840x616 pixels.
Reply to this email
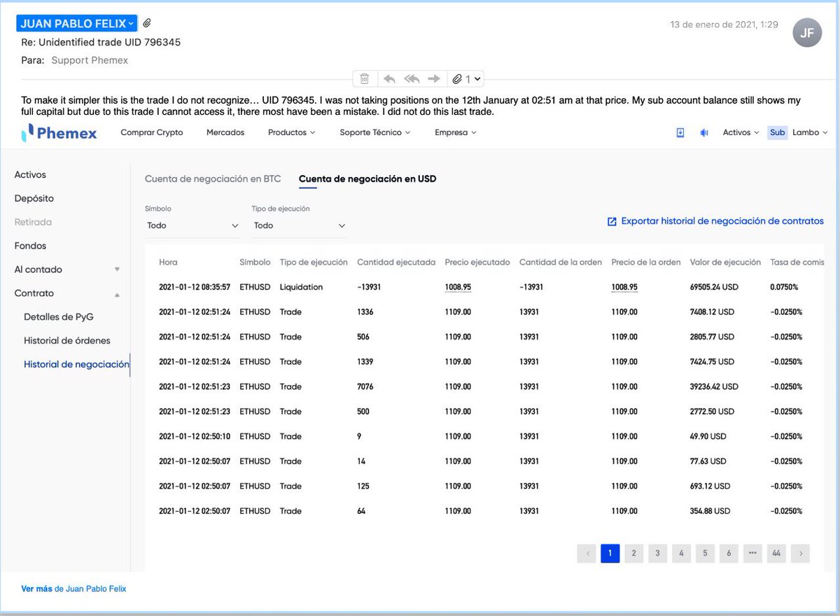click(390, 79)
